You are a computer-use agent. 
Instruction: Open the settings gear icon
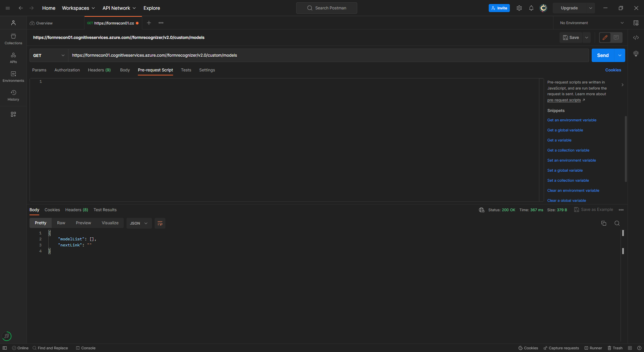(519, 8)
